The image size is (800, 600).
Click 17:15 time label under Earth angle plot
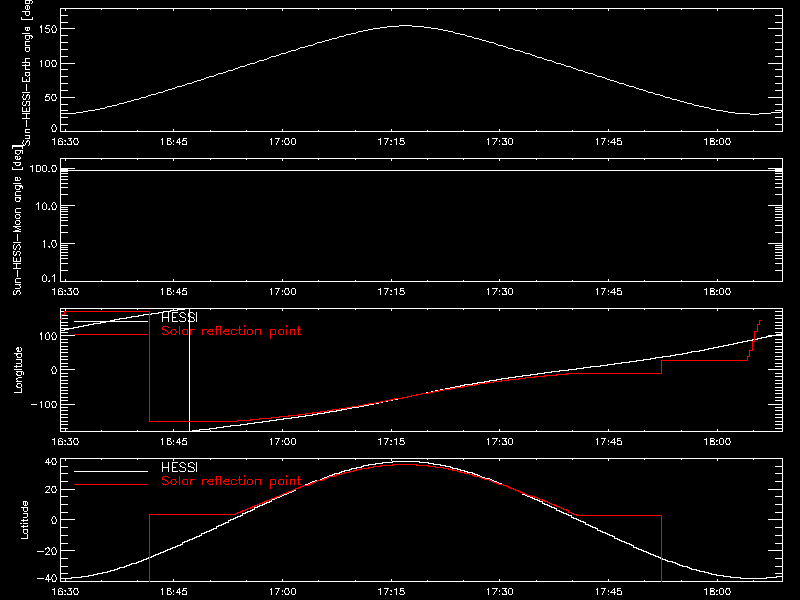click(391, 142)
